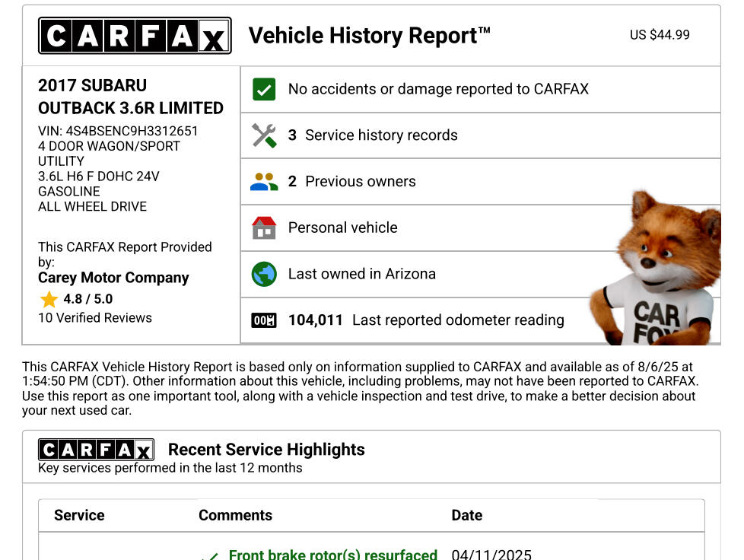Image resolution: width=744 pixels, height=560 pixels.
Task: Click the two-person previous owners icon
Action: (264, 182)
